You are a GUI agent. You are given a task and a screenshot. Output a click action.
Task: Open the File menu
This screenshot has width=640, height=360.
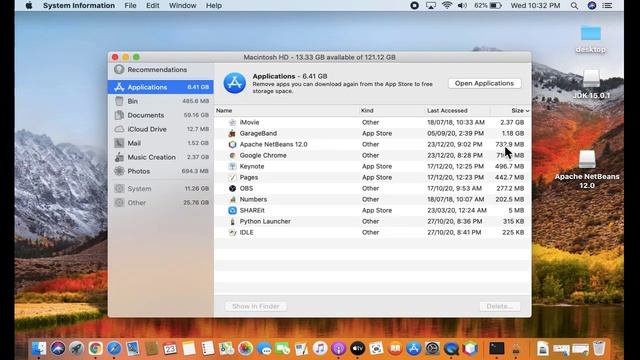(x=130, y=6)
